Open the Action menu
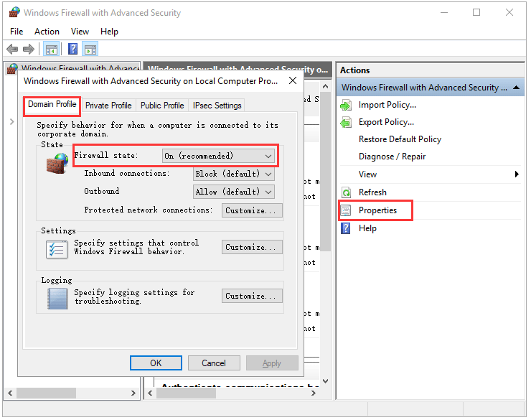531x420 pixels. (x=47, y=32)
